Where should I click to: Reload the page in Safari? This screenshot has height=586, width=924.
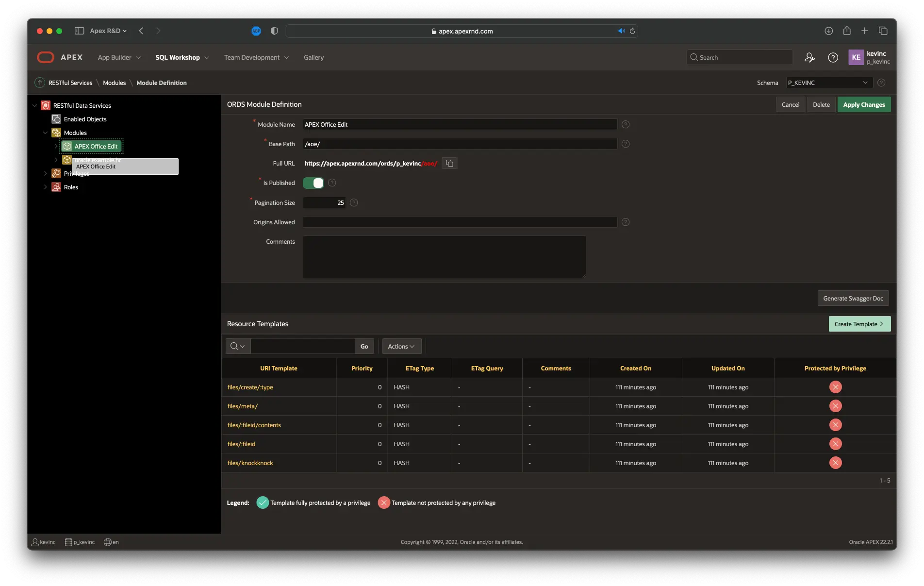(632, 31)
